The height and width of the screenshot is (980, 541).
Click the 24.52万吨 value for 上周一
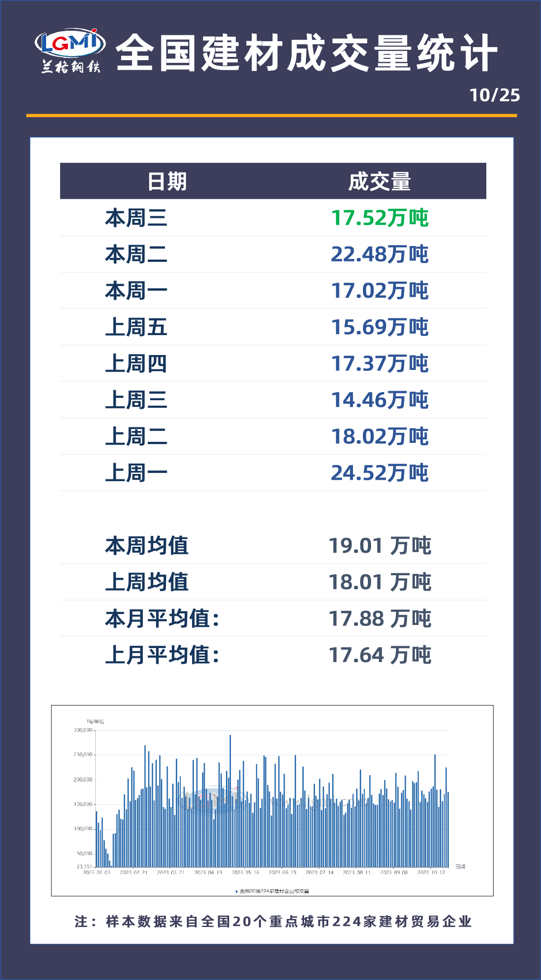[x=379, y=473]
